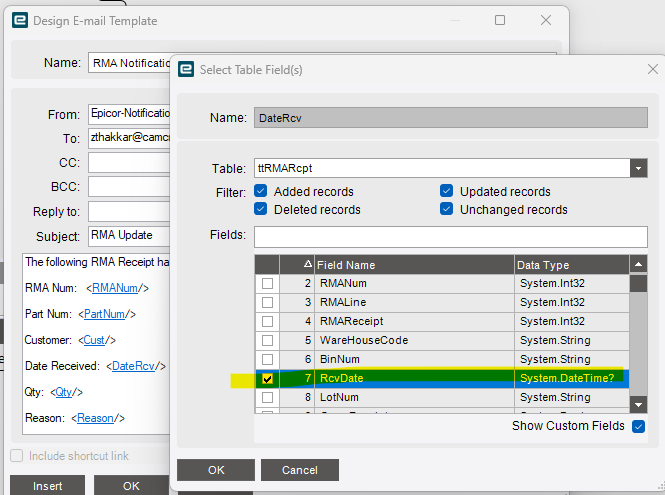This screenshot has width=665, height=495.
Task: Click the System.String cell in the LotNum row
Action: pyautogui.click(x=571, y=397)
